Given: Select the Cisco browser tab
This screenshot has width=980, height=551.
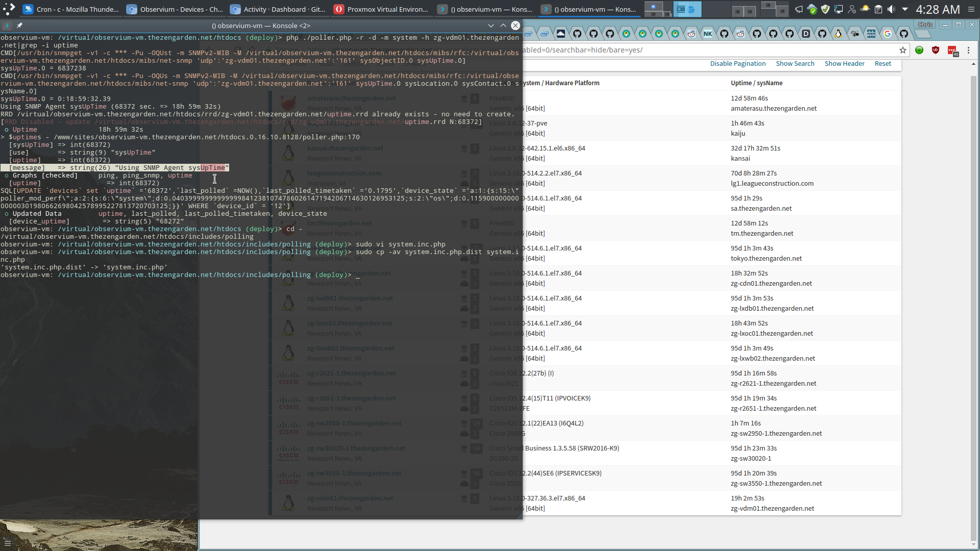Looking at the screenshot, I should [871, 34].
